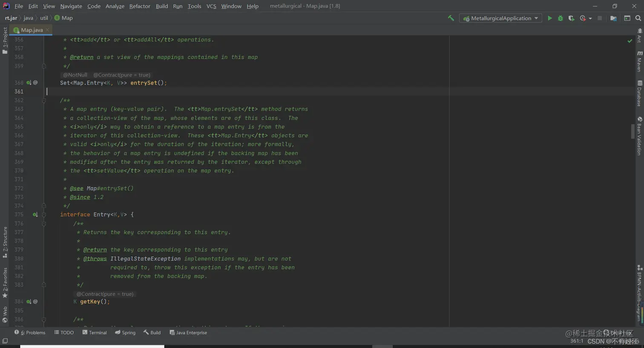This screenshot has height=348, width=644.
Task: Click the @ annotation gutter icon on line 384
Action: tap(35, 302)
